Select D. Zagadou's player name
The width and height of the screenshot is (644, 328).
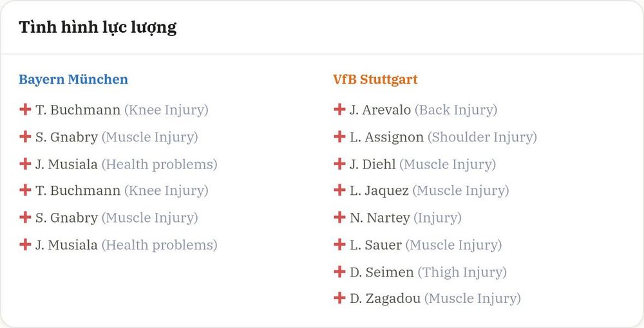pyautogui.click(x=385, y=298)
